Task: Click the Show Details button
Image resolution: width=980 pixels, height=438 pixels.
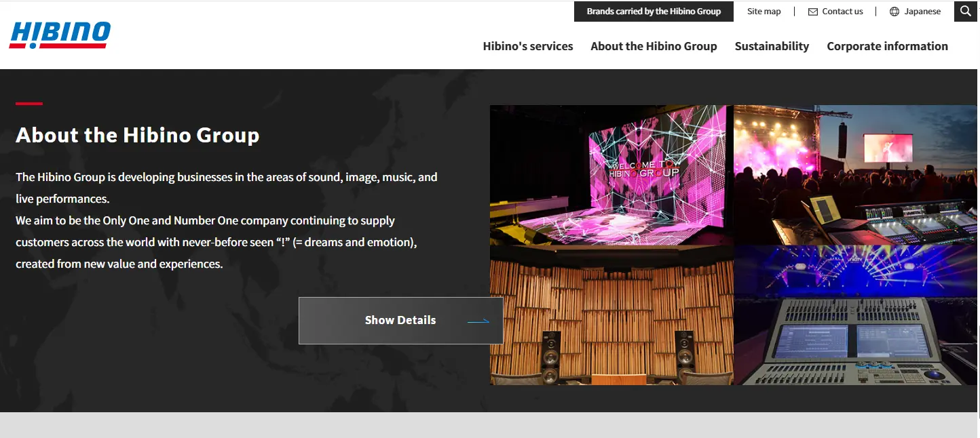Action: pyautogui.click(x=400, y=320)
